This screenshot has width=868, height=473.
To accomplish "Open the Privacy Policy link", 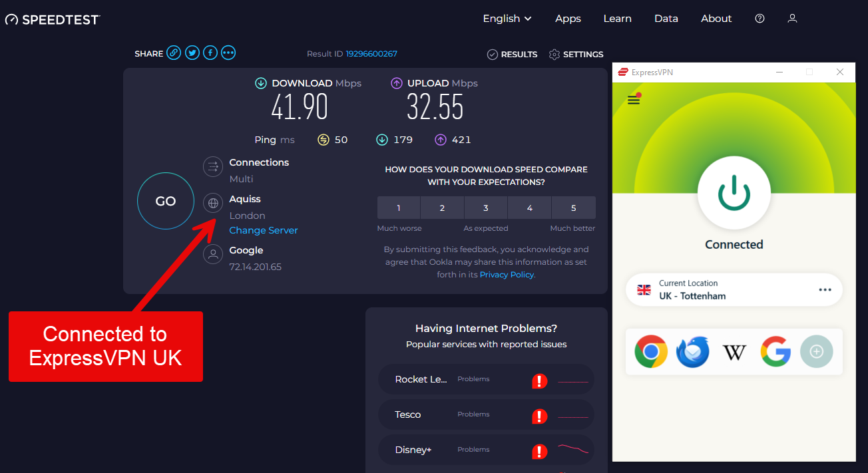I will pyautogui.click(x=507, y=275).
